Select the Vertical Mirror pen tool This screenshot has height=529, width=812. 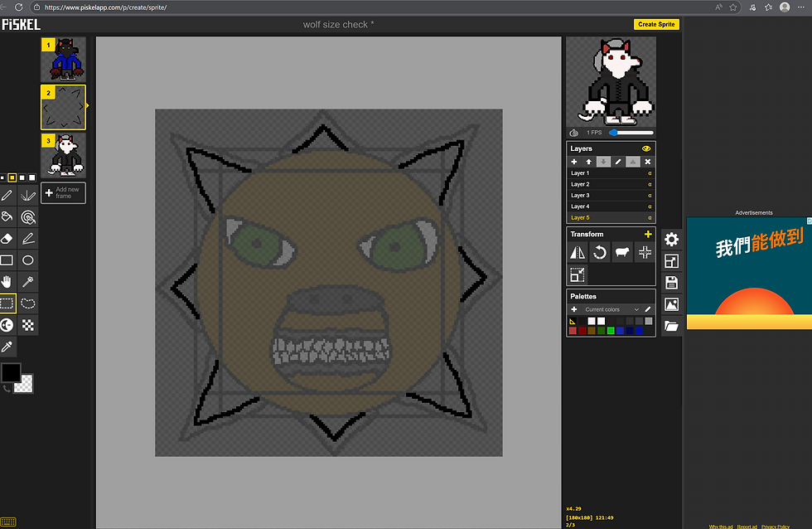point(28,196)
